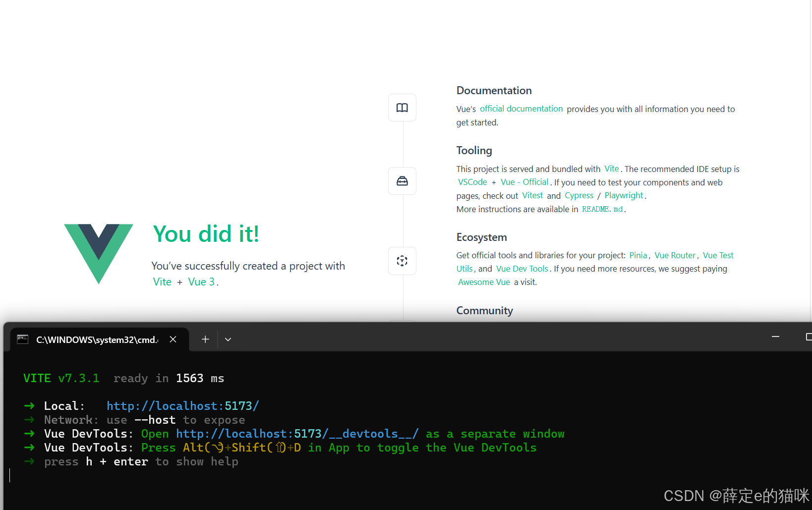The image size is (812, 510).
Task: Open the Vitest link
Action: coord(532,195)
